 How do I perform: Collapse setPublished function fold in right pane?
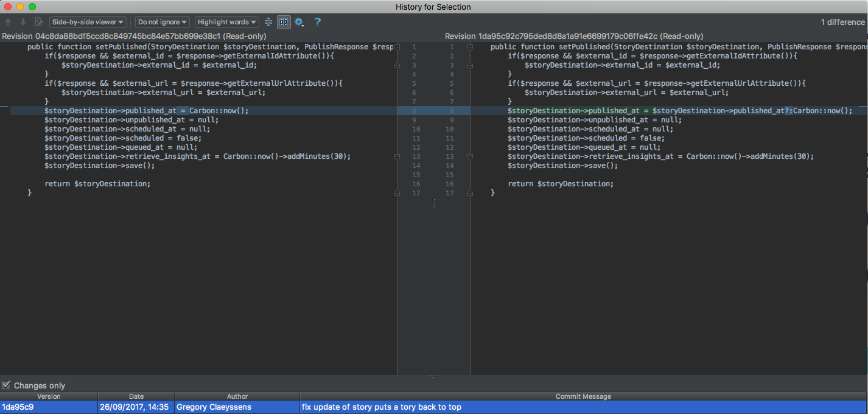click(x=471, y=47)
